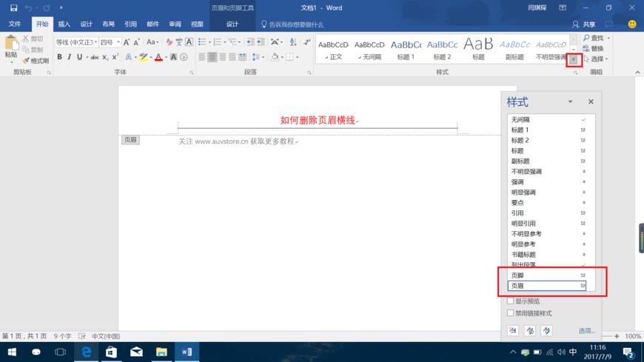Toggle subscript formatting

pyautogui.click(x=105, y=57)
